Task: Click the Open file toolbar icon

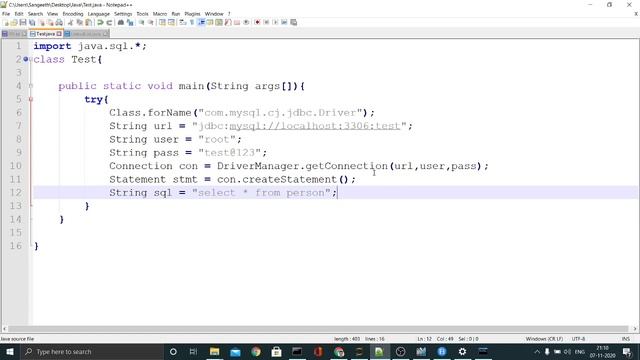Action: click(x=14, y=22)
